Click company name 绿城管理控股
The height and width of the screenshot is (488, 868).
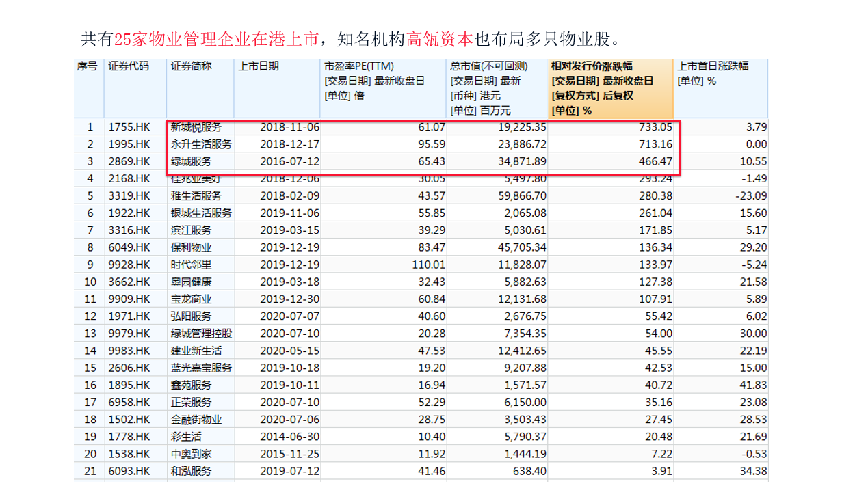[202, 334]
